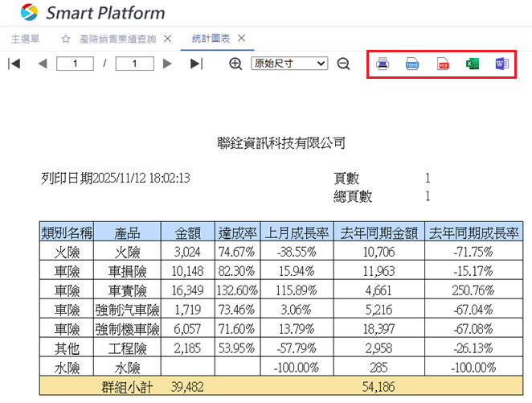
Task: Go to next page
Action: (x=168, y=64)
